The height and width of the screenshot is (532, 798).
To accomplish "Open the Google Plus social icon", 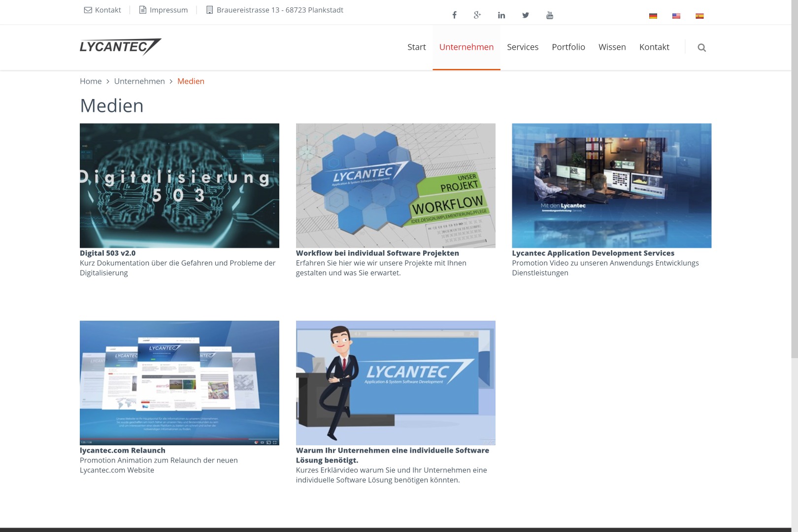I will (x=477, y=15).
